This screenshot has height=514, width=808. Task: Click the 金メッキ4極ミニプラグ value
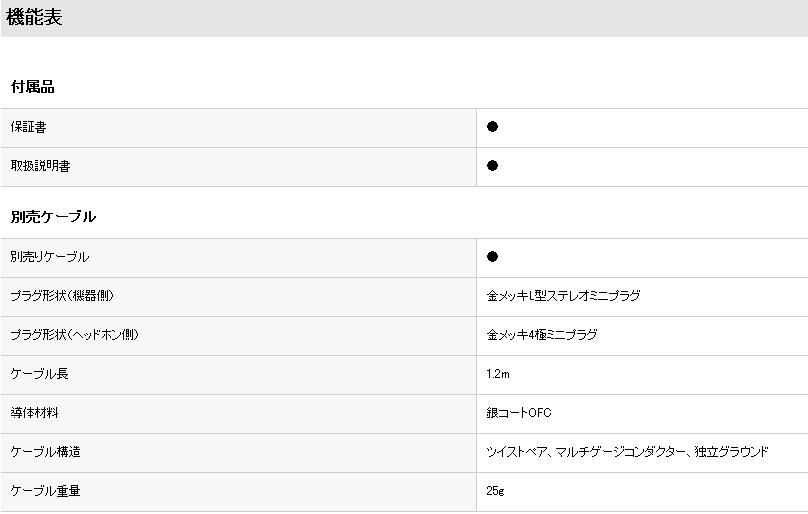click(541, 335)
